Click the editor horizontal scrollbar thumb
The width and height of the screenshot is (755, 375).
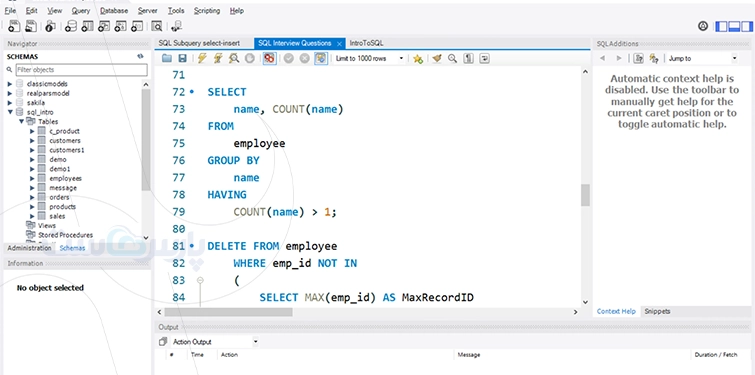[228, 312]
